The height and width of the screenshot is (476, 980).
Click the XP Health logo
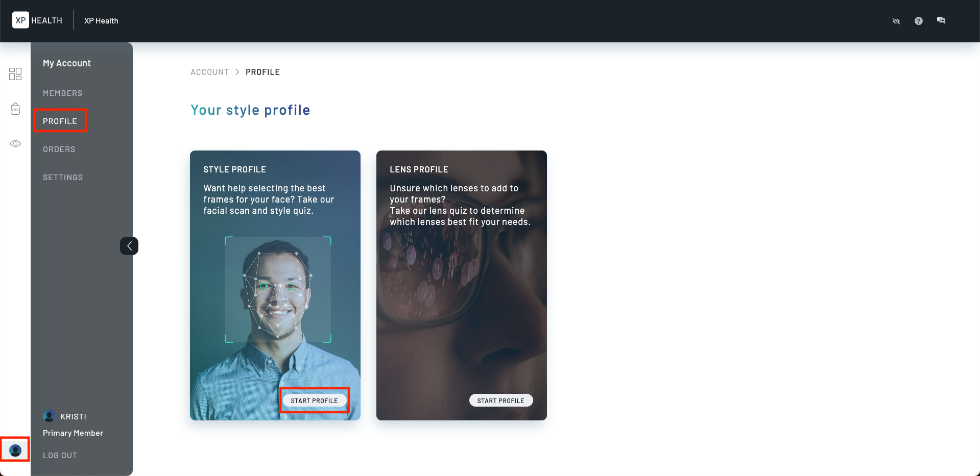(37, 20)
